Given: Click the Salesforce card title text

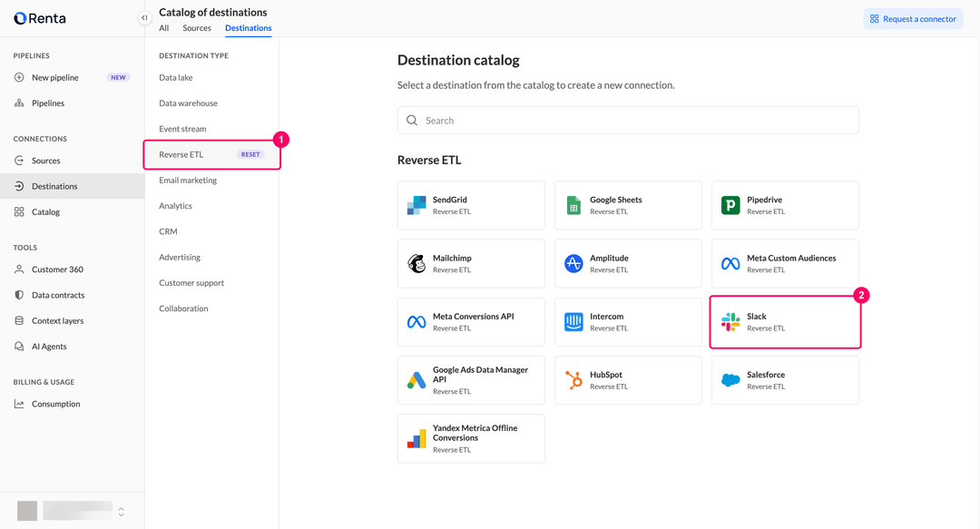Looking at the screenshot, I should click(766, 375).
